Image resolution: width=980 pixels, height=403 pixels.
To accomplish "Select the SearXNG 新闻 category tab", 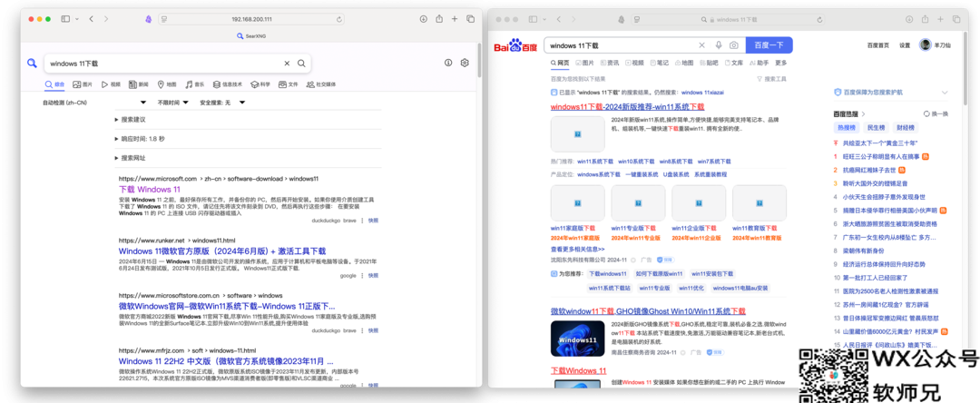I will pyautogui.click(x=139, y=84).
